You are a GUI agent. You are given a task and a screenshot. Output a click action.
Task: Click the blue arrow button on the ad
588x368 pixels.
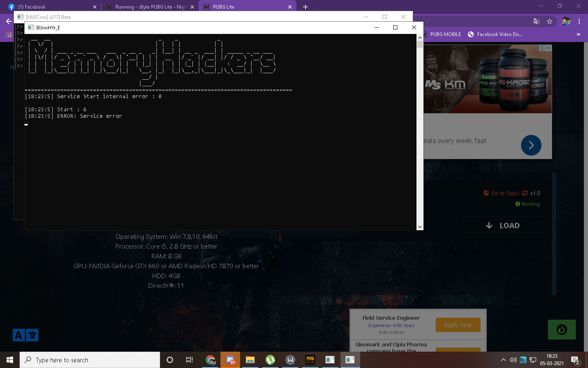point(531,145)
